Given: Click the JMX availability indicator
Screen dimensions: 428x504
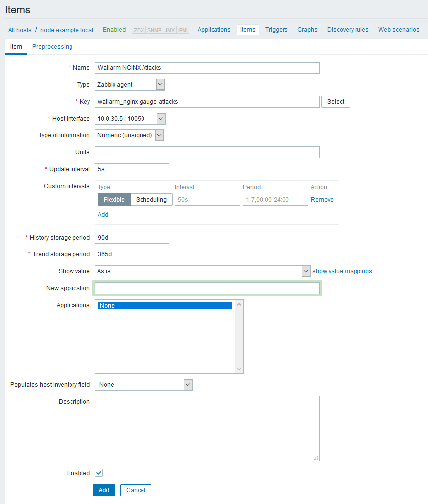Looking at the screenshot, I should [169, 30].
